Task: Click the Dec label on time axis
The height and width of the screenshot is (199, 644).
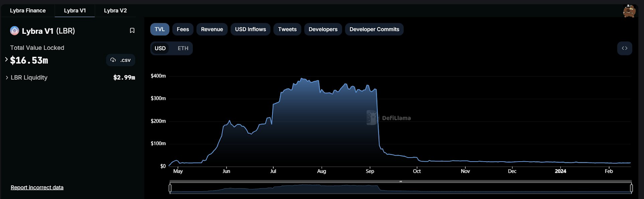Action: pos(512,171)
